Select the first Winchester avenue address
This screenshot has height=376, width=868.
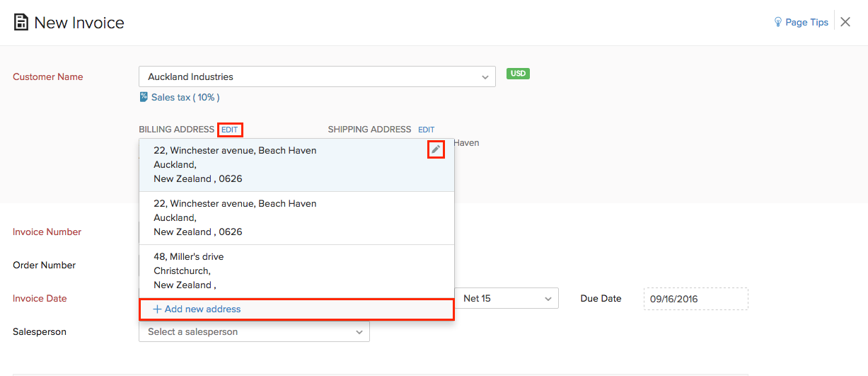(x=283, y=164)
